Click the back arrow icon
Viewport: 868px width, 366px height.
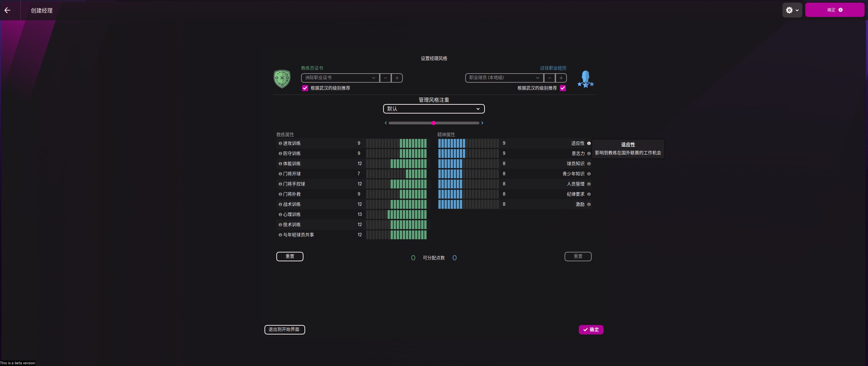(x=7, y=10)
